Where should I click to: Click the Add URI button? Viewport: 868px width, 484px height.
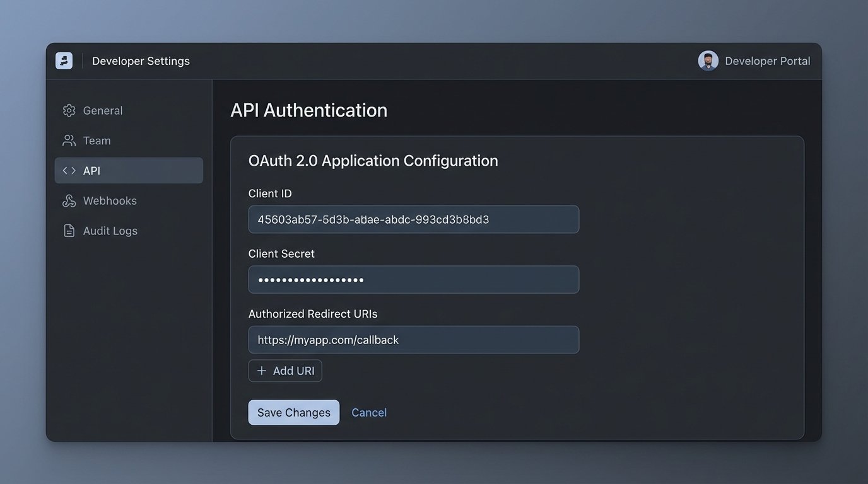[x=285, y=371]
